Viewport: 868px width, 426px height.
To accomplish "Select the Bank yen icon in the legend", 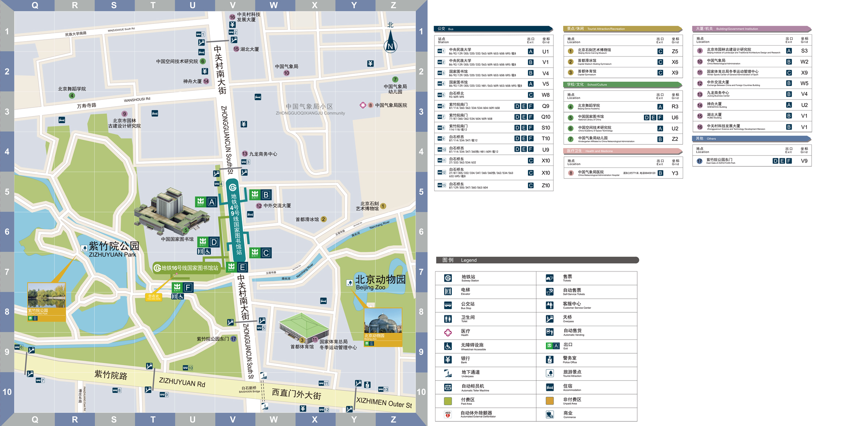I will [x=448, y=359].
